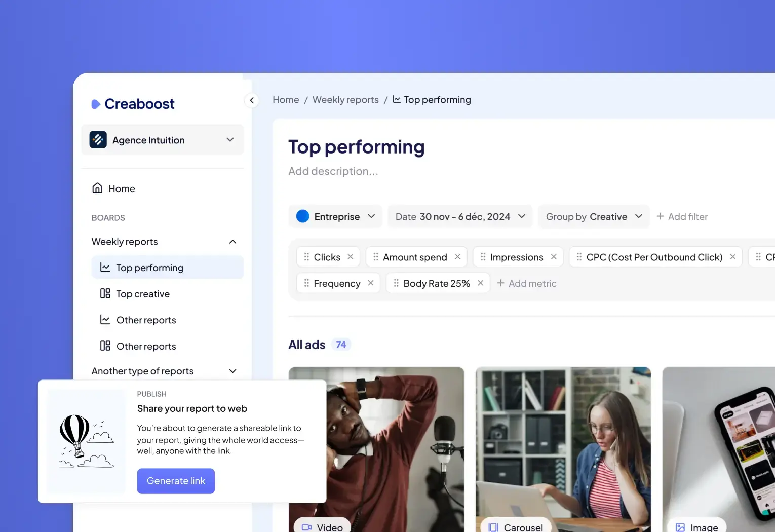Open the Agence Intuition workspace dropdown
This screenshot has width=775, height=532.
tap(163, 140)
